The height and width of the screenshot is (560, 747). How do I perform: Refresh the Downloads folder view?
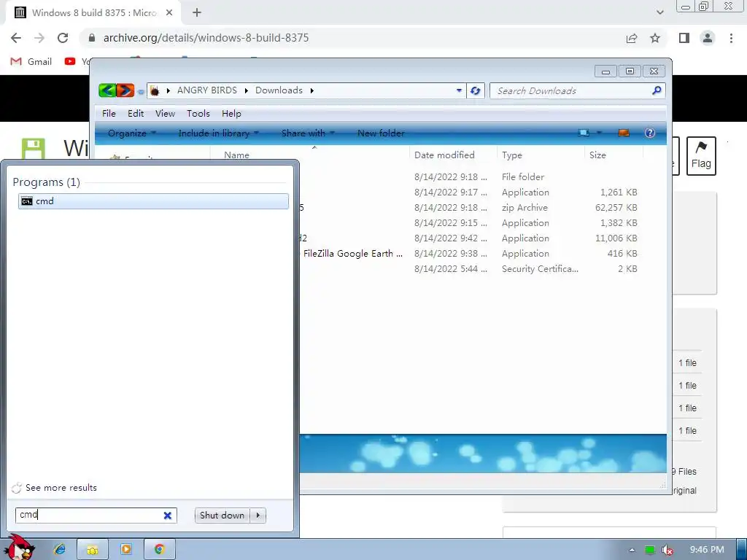tap(476, 90)
